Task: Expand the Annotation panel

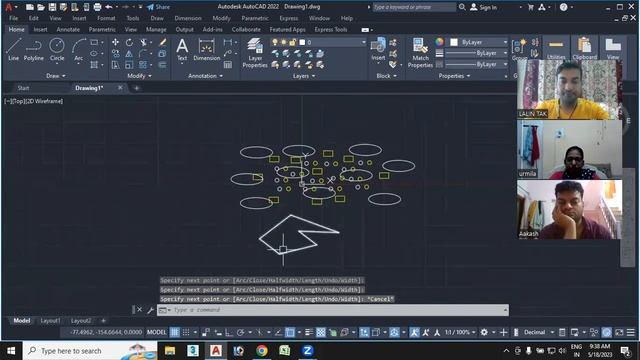Action: click(205, 76)
